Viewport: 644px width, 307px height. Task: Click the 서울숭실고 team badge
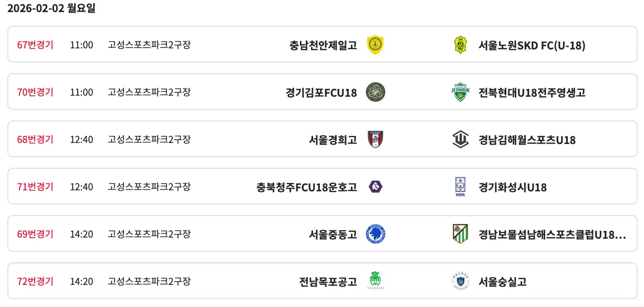[460, 281]
